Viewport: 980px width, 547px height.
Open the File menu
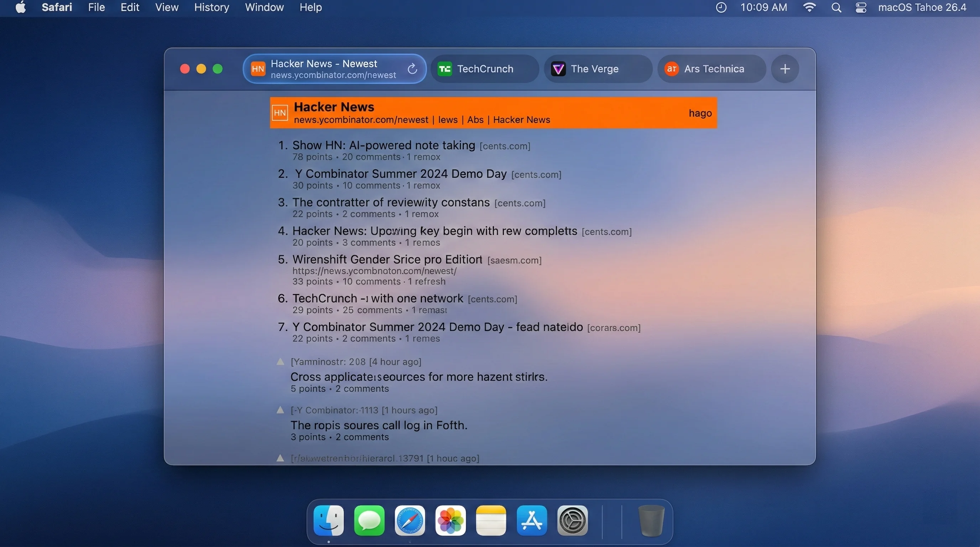pos(96,7)
